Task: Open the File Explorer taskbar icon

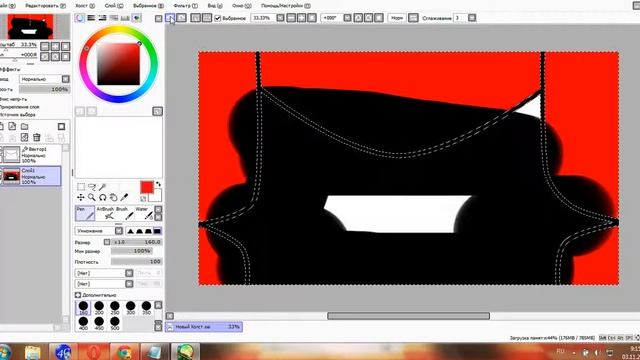Action: tap(32, 352)
